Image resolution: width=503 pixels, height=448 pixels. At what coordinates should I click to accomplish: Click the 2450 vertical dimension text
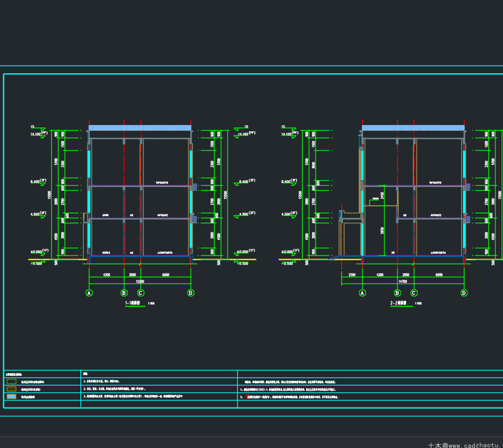(x=382, y=195)
